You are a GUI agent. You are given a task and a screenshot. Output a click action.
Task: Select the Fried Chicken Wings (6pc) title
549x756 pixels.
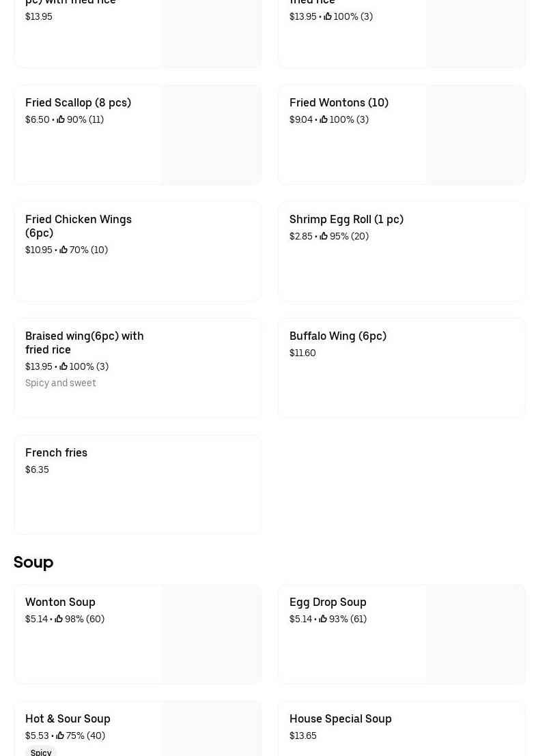coord(79,226)
